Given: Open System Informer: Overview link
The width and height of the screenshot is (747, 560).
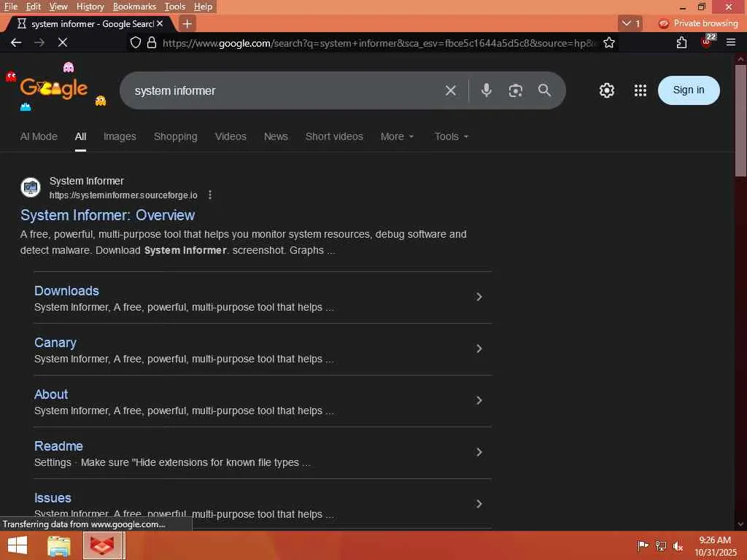Looking at the screenshot, I should click(x=108, y=215).
